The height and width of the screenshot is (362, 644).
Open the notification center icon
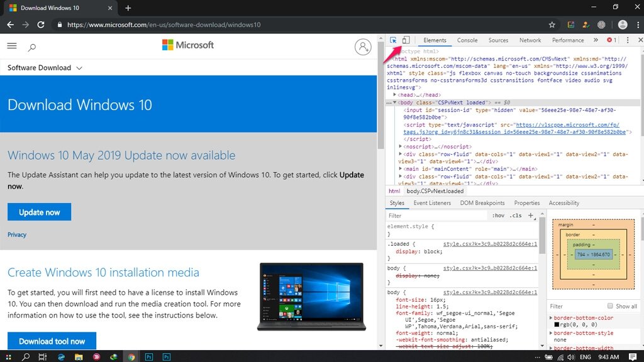click(633, 357)
